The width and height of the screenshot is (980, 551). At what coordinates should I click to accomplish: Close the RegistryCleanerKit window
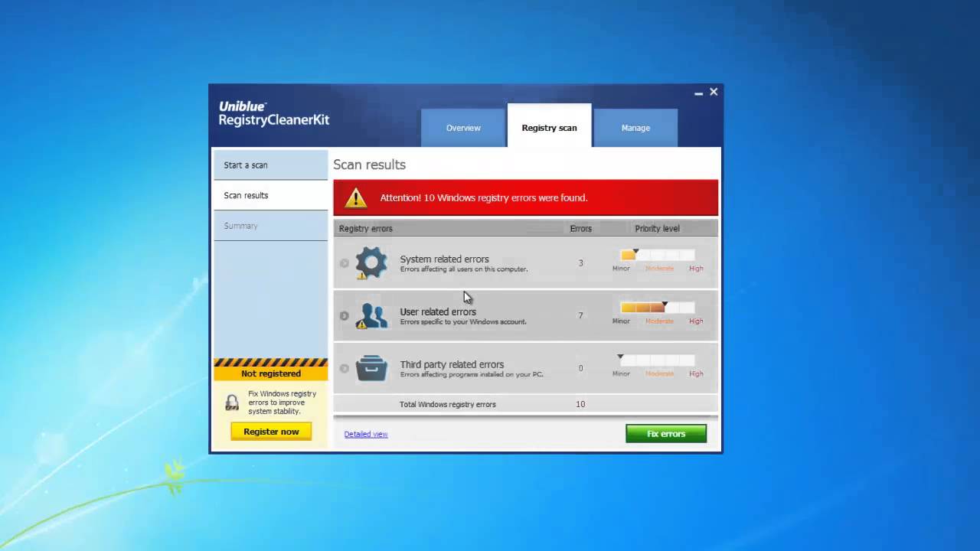(714, 92)
